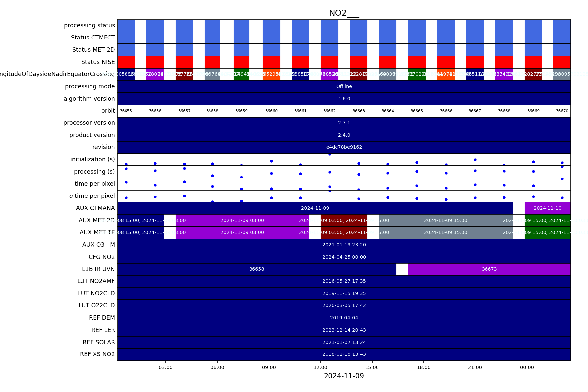This screenshot has width=588, height=392.
Task: Click the LUT NO2AMF row label
Action: (96, 281)
